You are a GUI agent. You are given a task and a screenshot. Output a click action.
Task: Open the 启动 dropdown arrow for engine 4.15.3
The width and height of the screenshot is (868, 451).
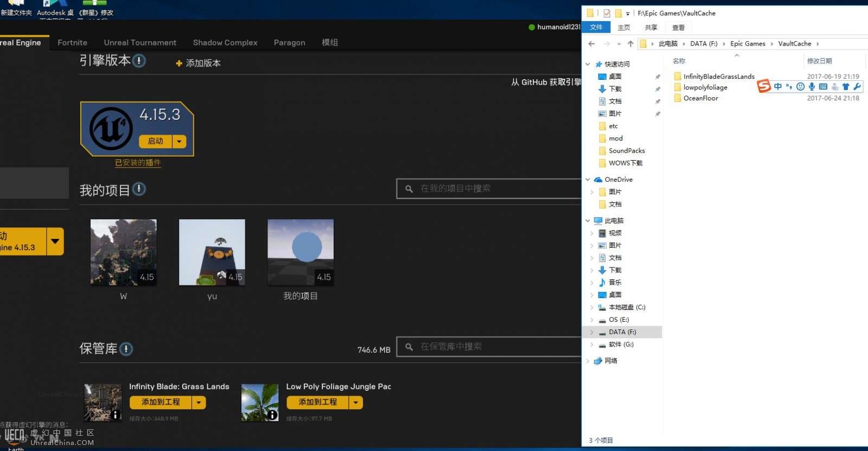click(179, 141)
